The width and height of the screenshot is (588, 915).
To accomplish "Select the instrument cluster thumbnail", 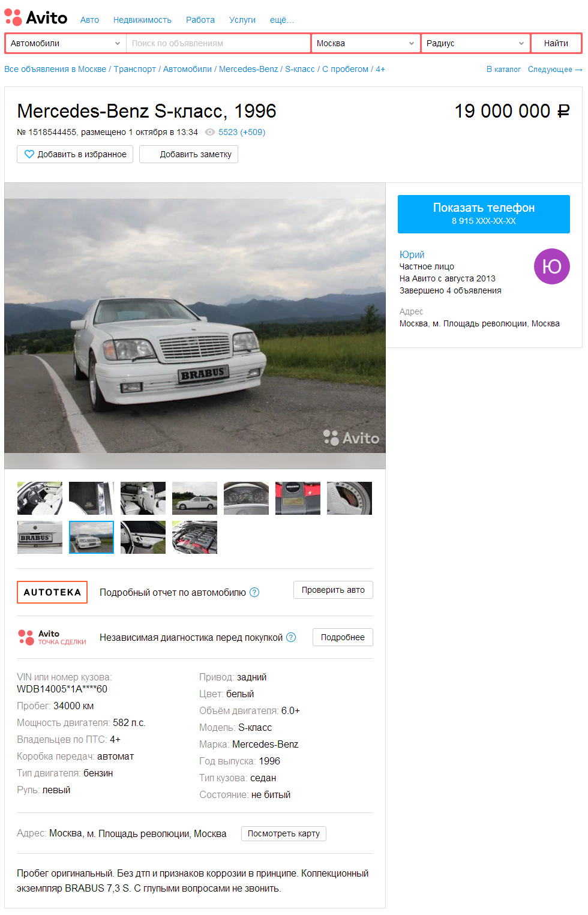I will (246, 498).
